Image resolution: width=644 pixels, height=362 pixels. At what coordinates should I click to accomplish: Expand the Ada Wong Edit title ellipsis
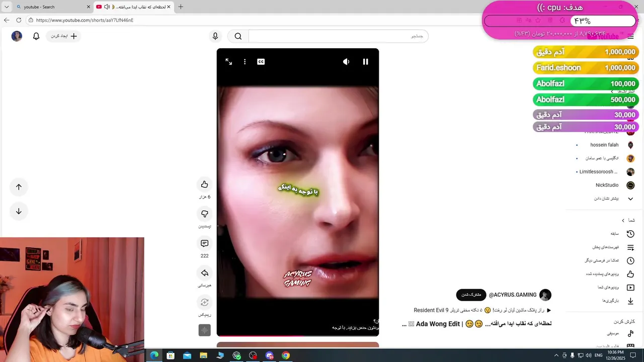coord(405,324)
